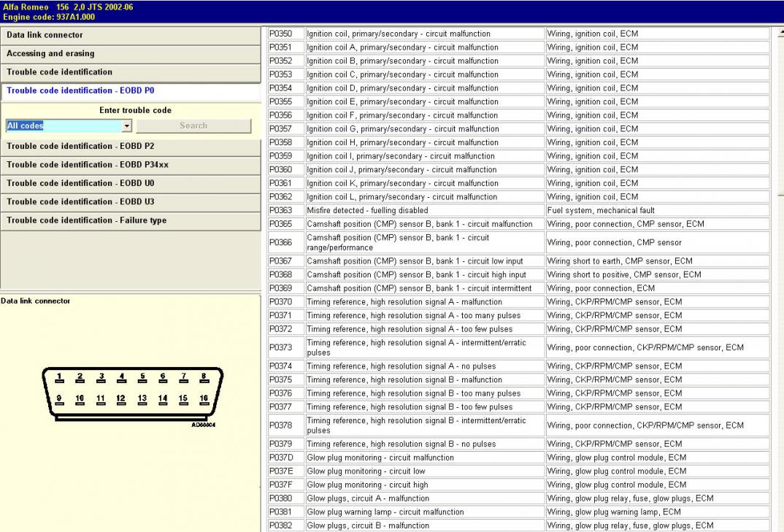Select code P0363 cell
784x532 pixels.
pyautogui.click(x=286, y=210)
